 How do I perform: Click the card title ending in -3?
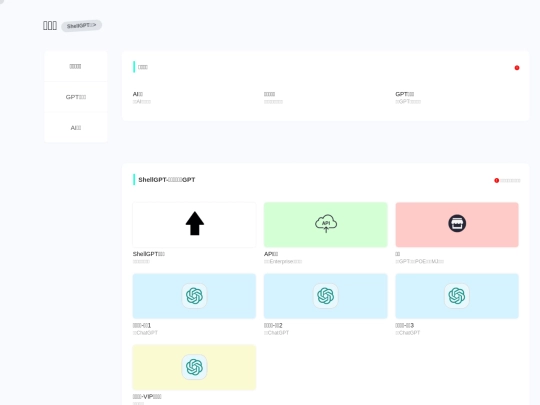pyautogui.click(x=405, y=325)
